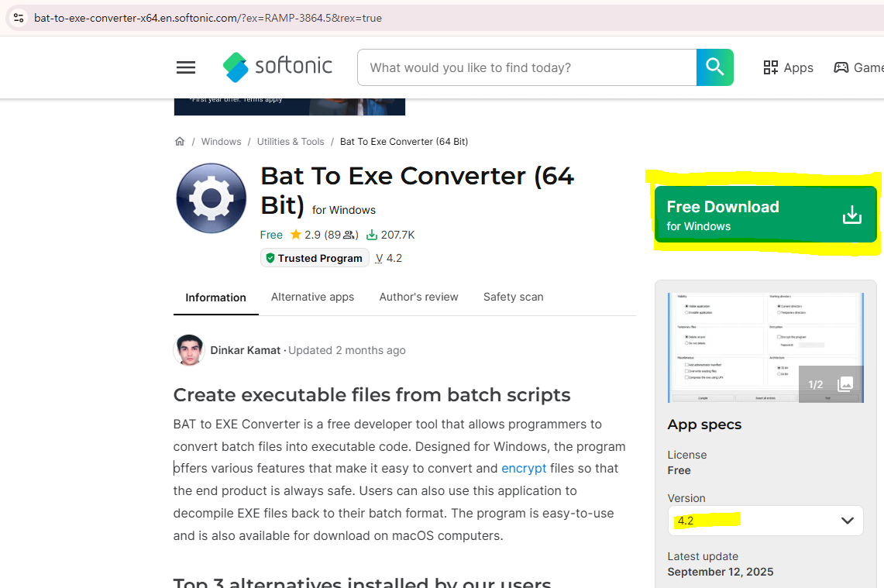The height and width of the screenshot is (588, 884).
Task: Click the downloads count 207.7K icon
Action: click(372, 235)
